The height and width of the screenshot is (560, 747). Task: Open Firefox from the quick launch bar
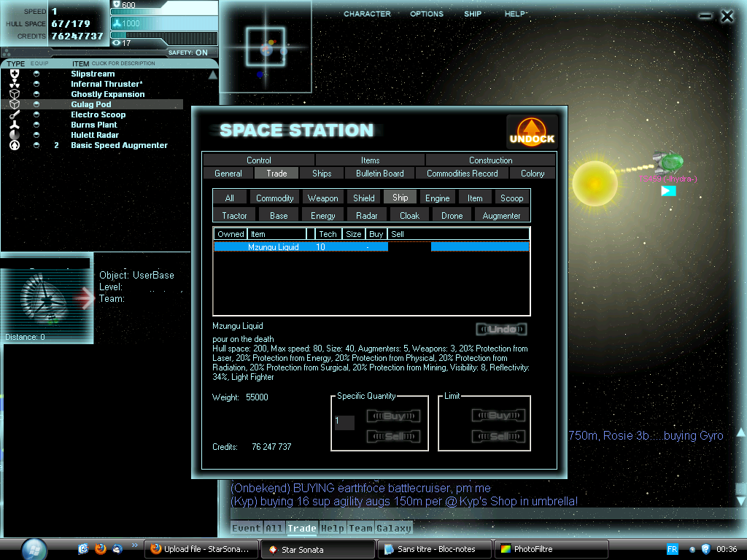pos(100,548)
